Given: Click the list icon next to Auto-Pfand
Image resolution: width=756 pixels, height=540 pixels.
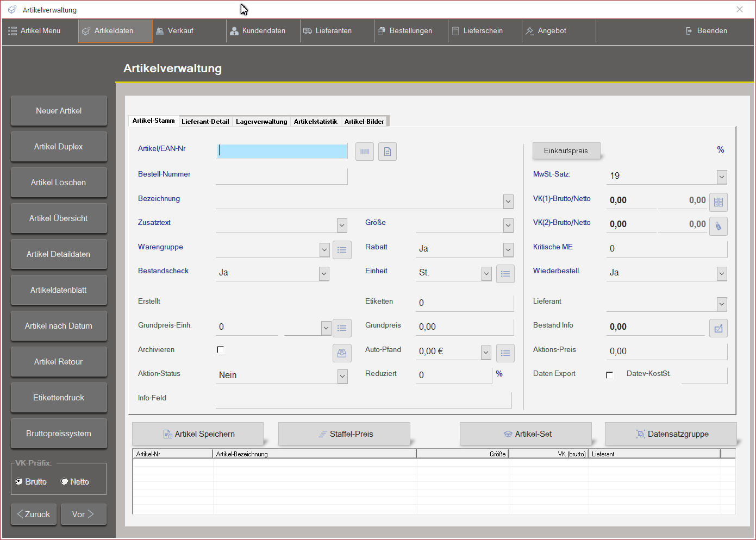Looking at the screenshot, I should [505, 353].
